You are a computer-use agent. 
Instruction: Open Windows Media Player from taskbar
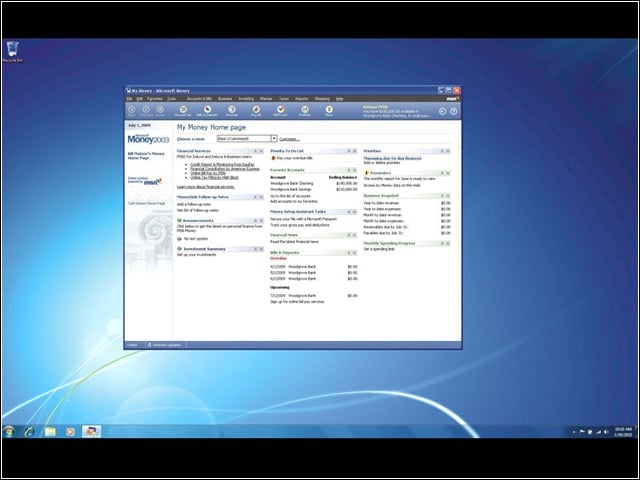pos(70,431)
